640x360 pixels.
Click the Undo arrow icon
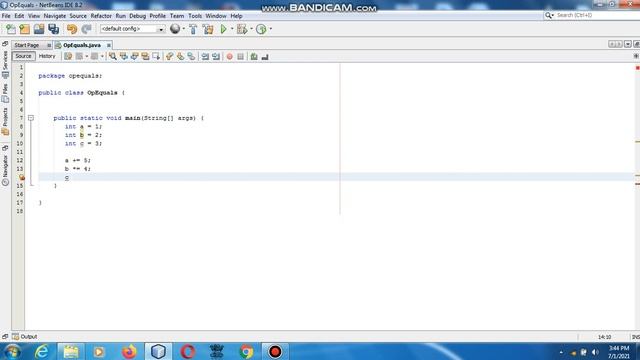pos(72,29)
